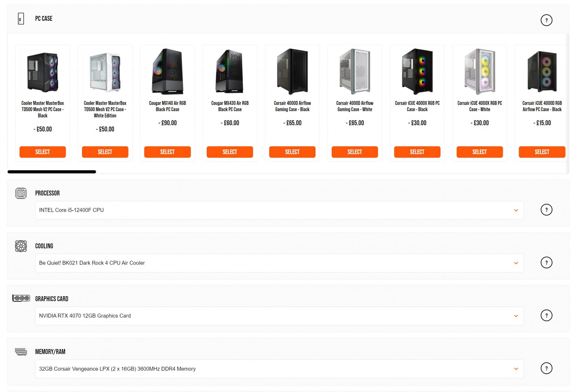Select Corsair iCUE 4000D RGB Airflow Black
This screenshot has width=579, height=392.
pyautogui.click(x=542, y=152)
